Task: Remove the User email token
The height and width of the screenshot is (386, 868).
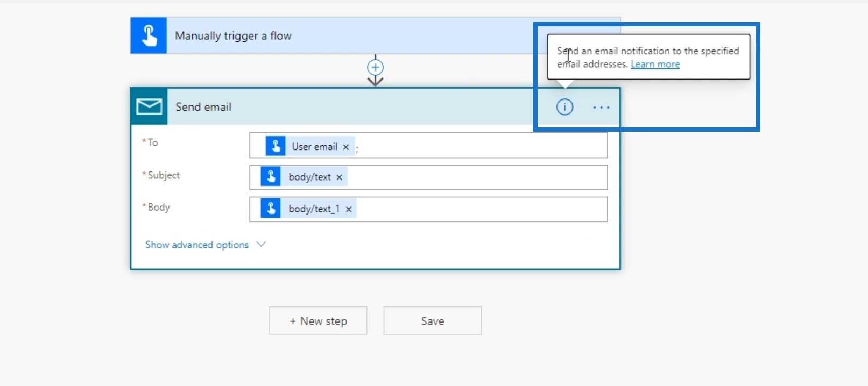Action: pos(346,147)
